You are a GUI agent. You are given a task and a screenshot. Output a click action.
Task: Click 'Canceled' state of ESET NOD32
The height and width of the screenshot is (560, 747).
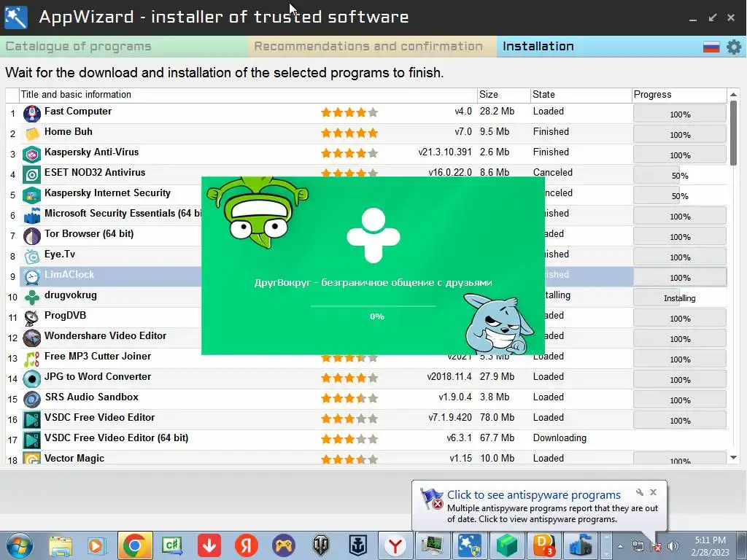click(x=553, y=172)
